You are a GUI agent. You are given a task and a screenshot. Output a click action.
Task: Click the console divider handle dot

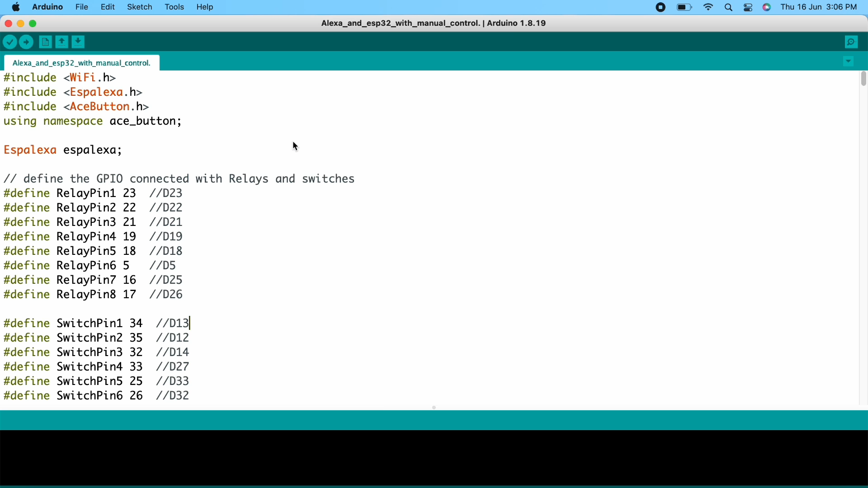[x=435, y=408]
